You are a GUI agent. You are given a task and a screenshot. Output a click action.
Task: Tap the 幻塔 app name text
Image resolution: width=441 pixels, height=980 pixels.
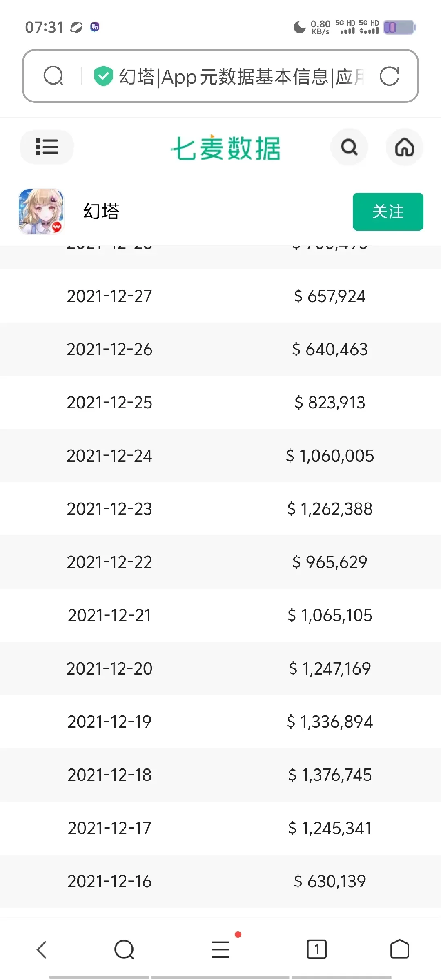click(x=101, y=212)
